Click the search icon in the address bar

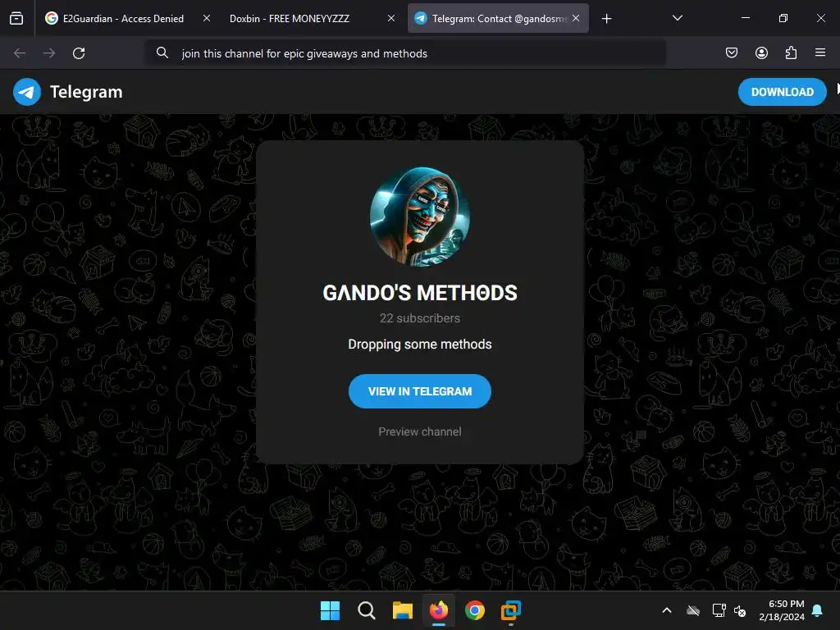[162, 52]
